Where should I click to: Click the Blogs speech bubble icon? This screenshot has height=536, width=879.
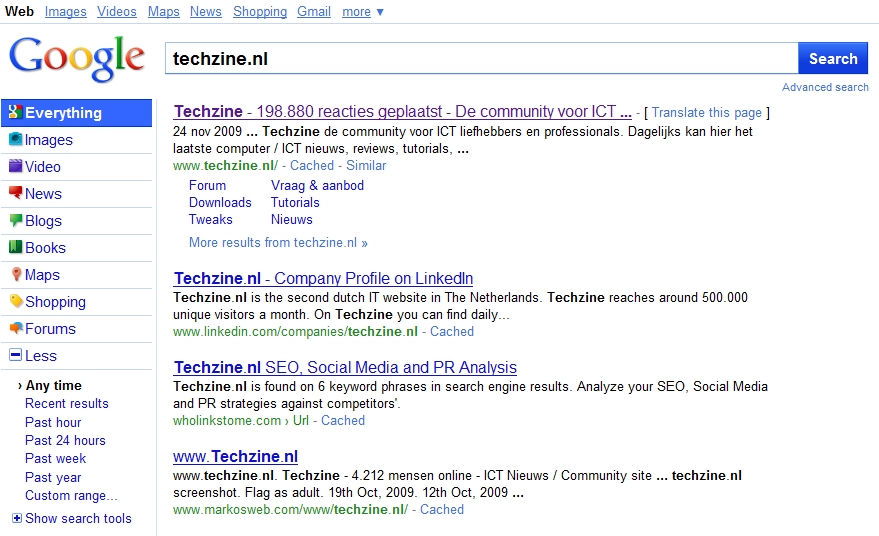coord(16,220)
